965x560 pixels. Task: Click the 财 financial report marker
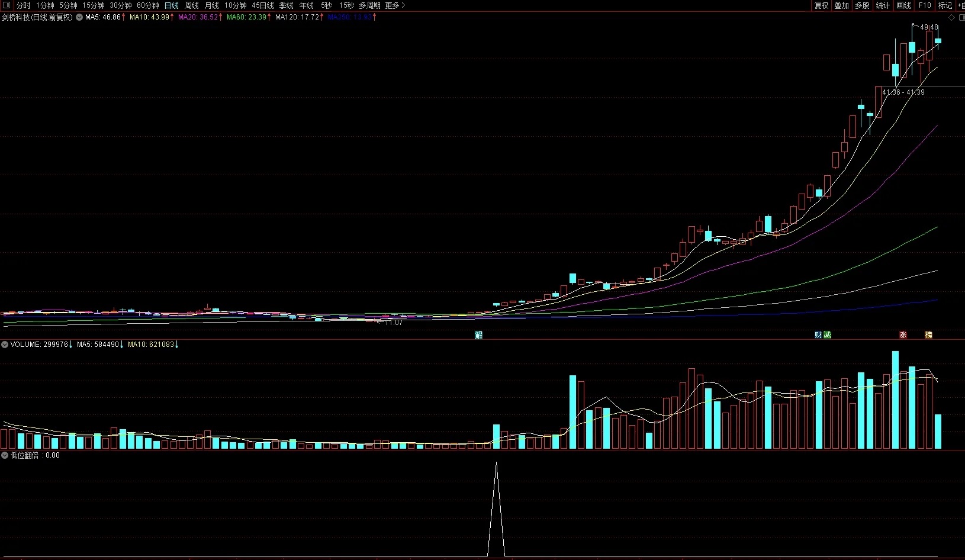[818, 335]
